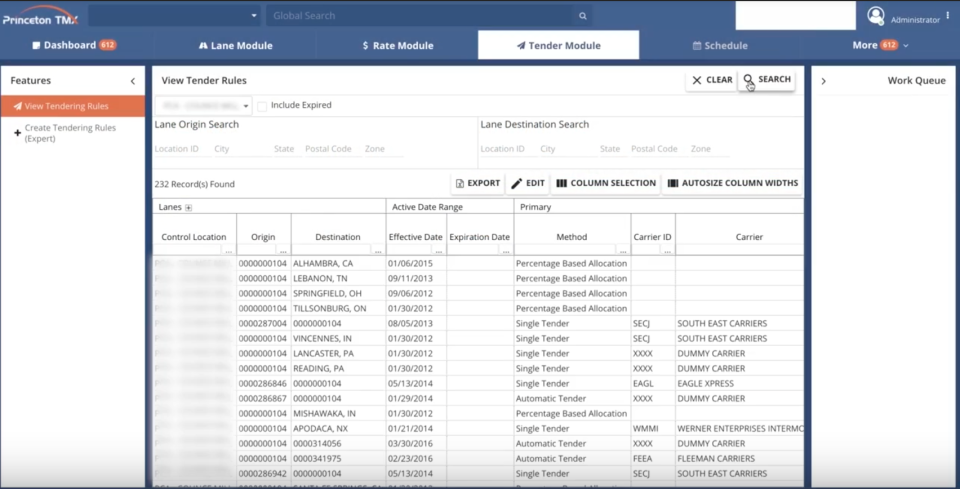Select the MISHAWAKA, IN destination cell
Screen dimensions: 960x489
(338, 414)
